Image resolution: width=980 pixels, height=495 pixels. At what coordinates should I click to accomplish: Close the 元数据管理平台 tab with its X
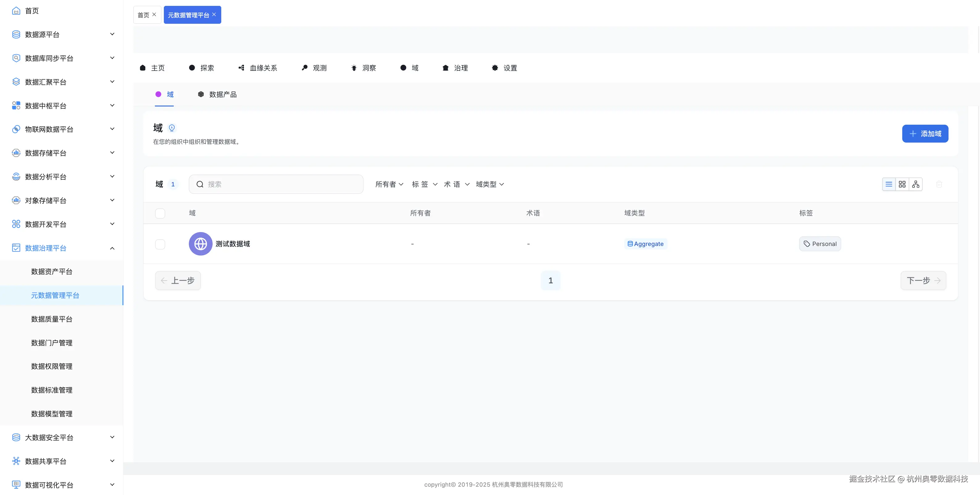click(x=214, y=15)
